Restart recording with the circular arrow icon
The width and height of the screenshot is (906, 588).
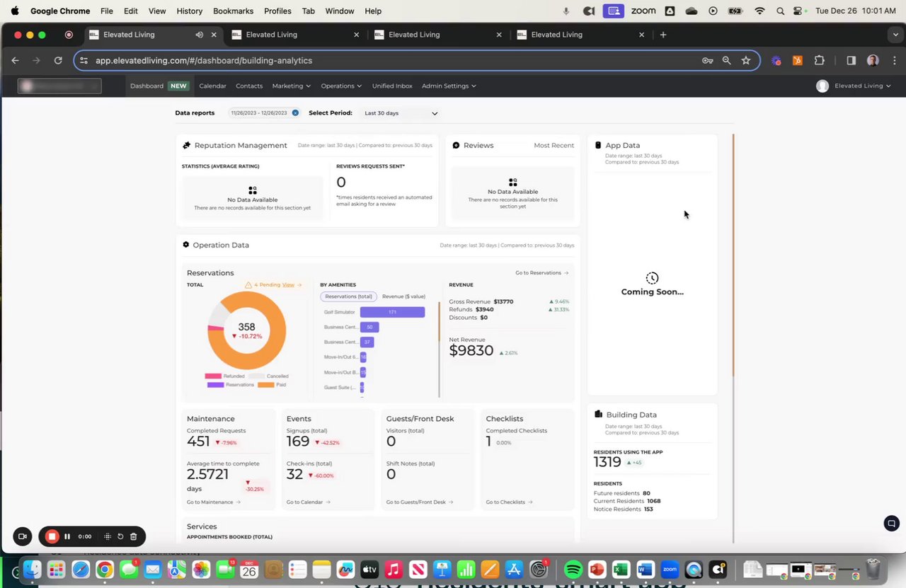(120, 536)
